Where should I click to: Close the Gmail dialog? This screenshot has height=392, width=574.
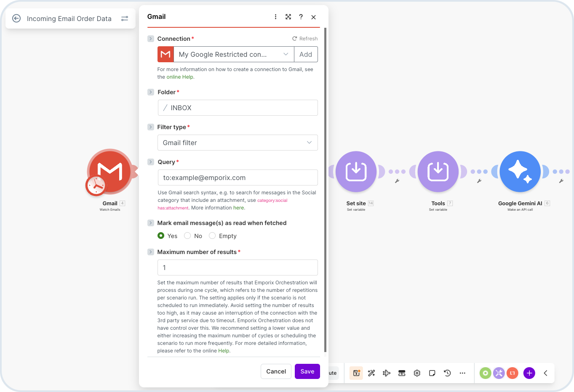[x=313, y=17]
